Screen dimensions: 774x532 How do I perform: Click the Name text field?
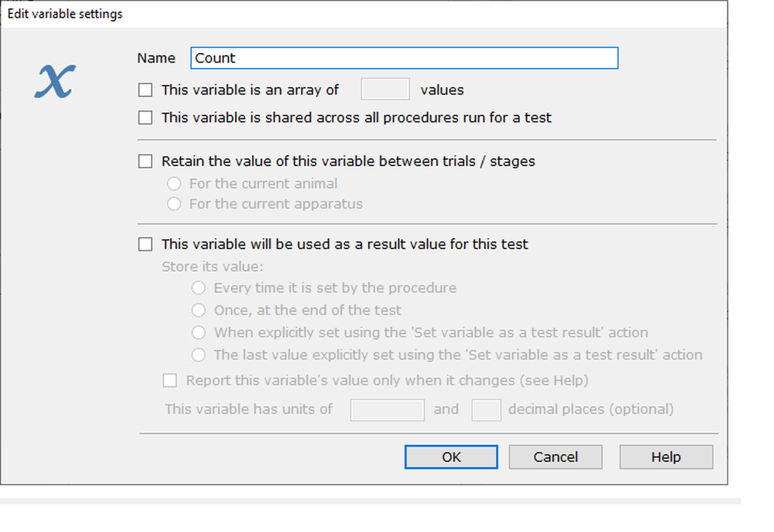click(x=404, y=58)
